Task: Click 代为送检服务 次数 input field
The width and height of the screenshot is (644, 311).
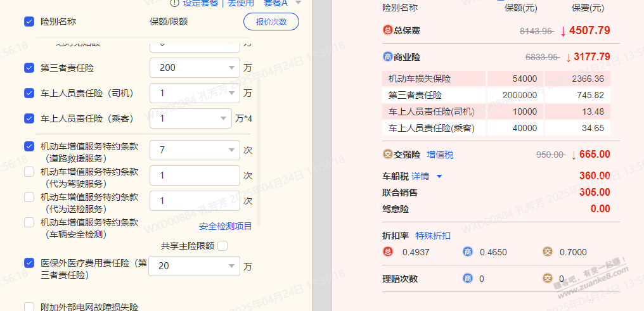Action: point(195,201)
